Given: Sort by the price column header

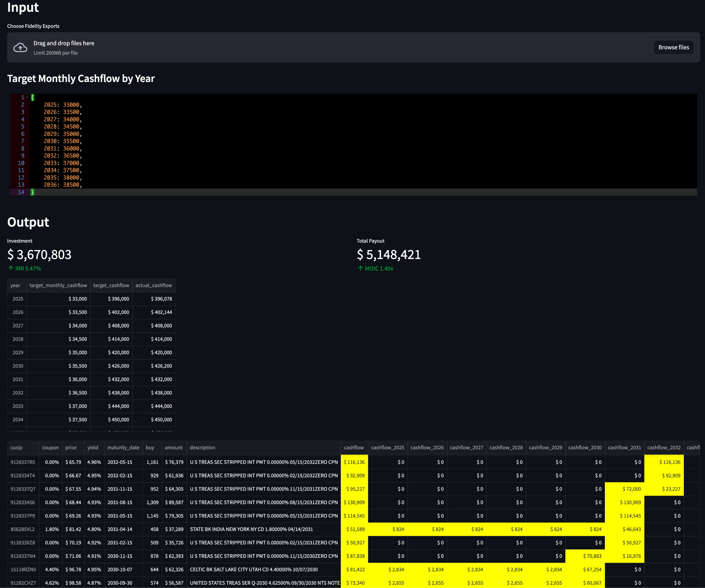Looking at the screenshot, I should (x=73, y=447).
